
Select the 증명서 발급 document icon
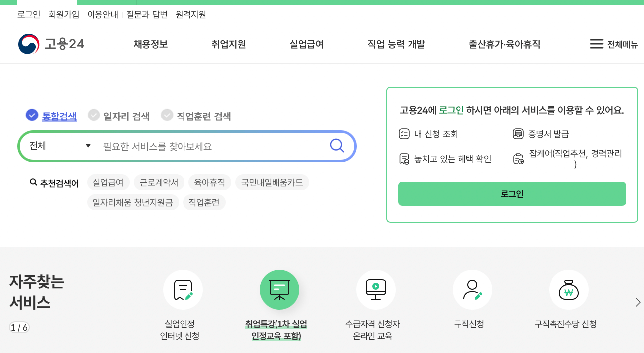point(517,133)
